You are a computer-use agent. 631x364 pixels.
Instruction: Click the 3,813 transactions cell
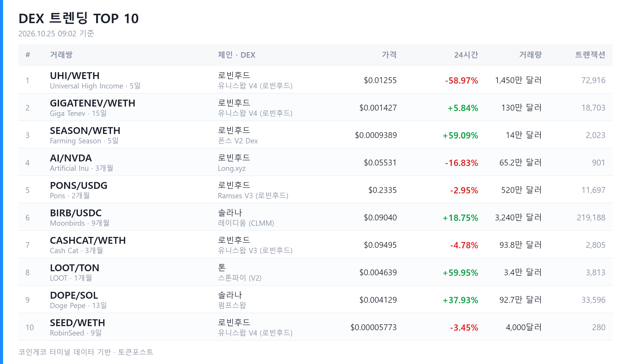pos(595,272)
